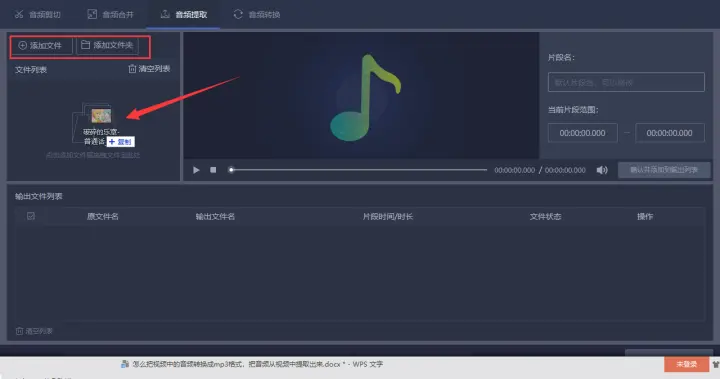Click 确认并添加到输出列表 button
Image resolution: width=720 pixels, height=379 pixels.
(664, 170)
